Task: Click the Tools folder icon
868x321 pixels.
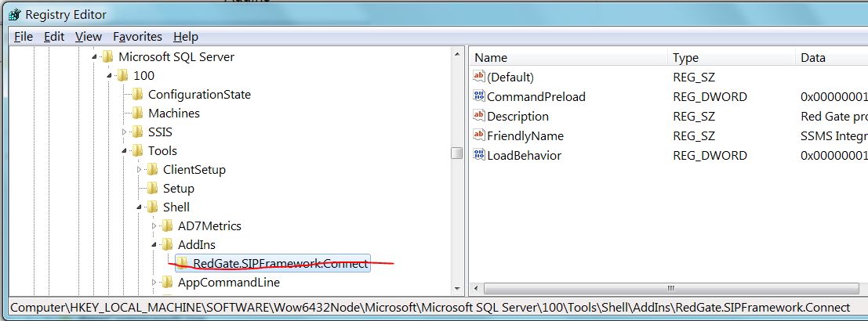Action: [x=137, y=150]
